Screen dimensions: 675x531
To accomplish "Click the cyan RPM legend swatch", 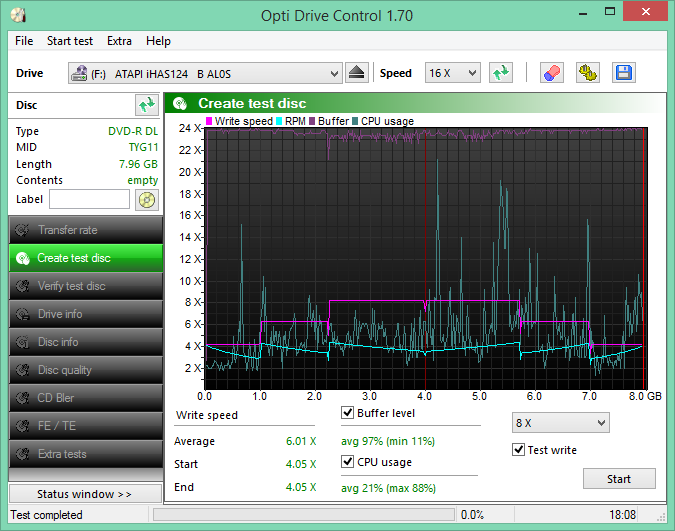I will click(x=279, y=121).
